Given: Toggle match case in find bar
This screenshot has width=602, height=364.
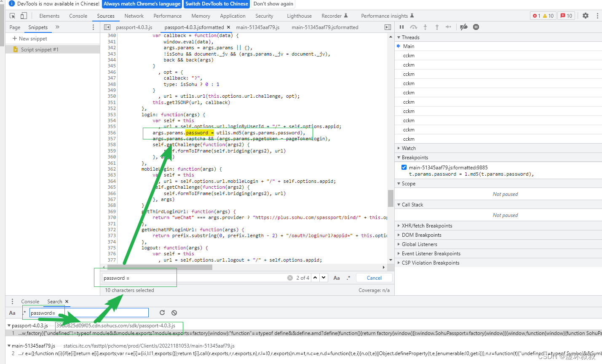Looking at the screenshot, I should (337, 278).
